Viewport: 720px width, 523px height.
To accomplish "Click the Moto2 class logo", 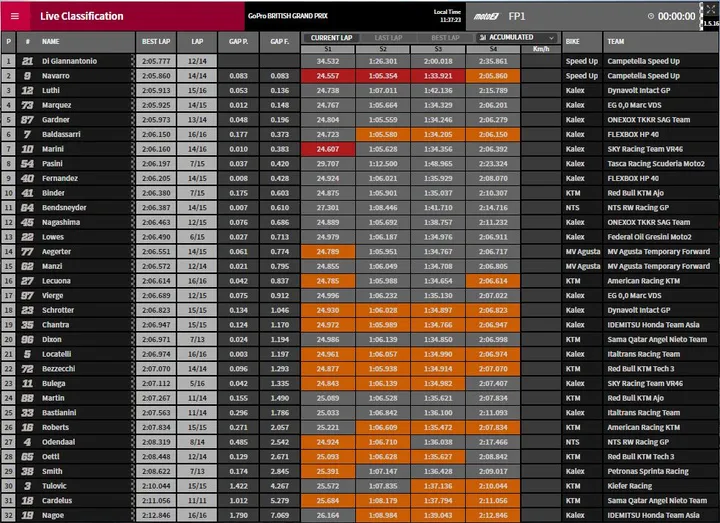I will tap(486, 17).
